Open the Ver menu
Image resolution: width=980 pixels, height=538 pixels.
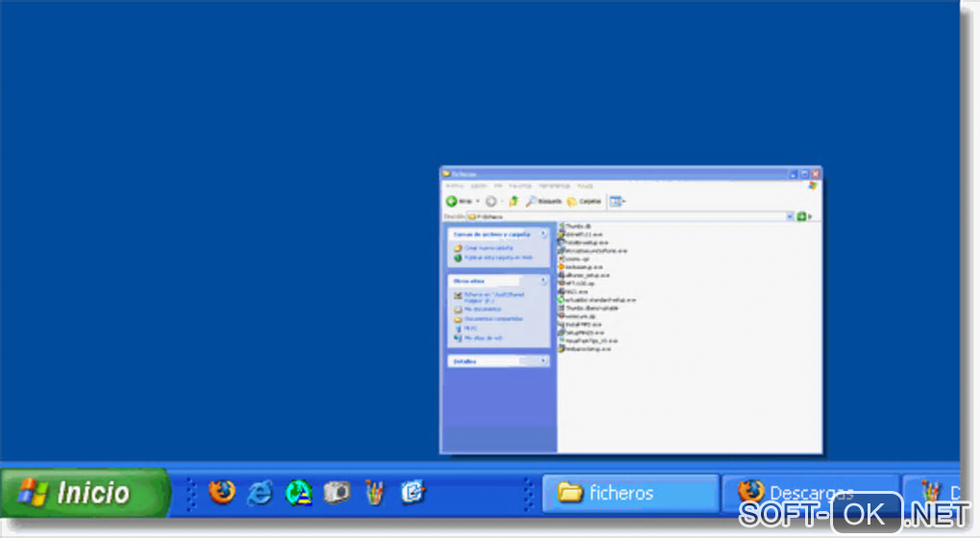coord(498,186)
